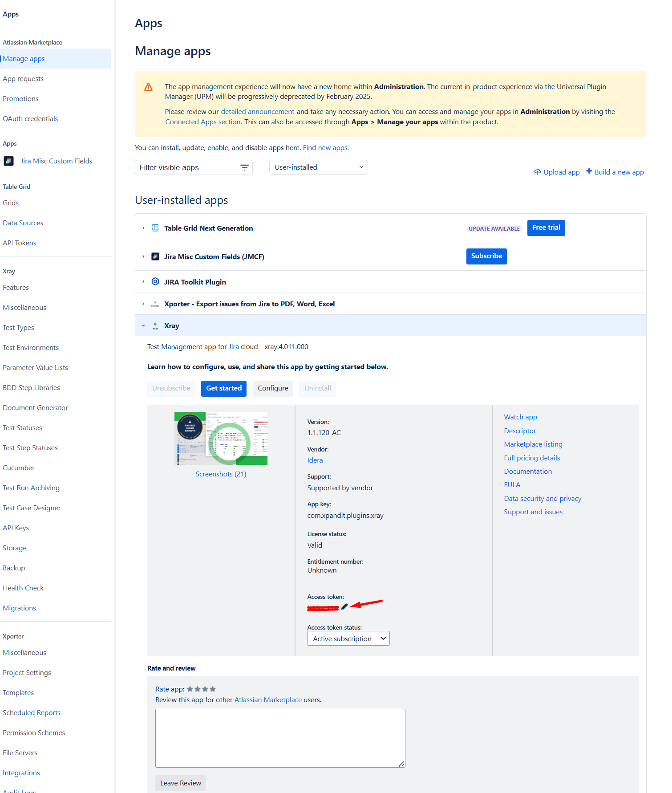Open the User-installed filter dropdown
Screen dimensions: 672x793
[319, 167]
